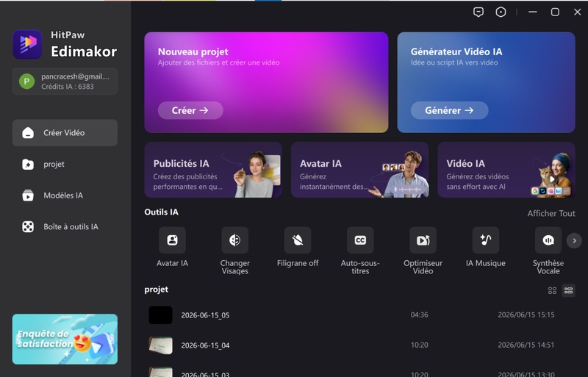Screen dimensions: 588x377
Task: Go to previous banner with left arrow
Action: click(18, 339)
